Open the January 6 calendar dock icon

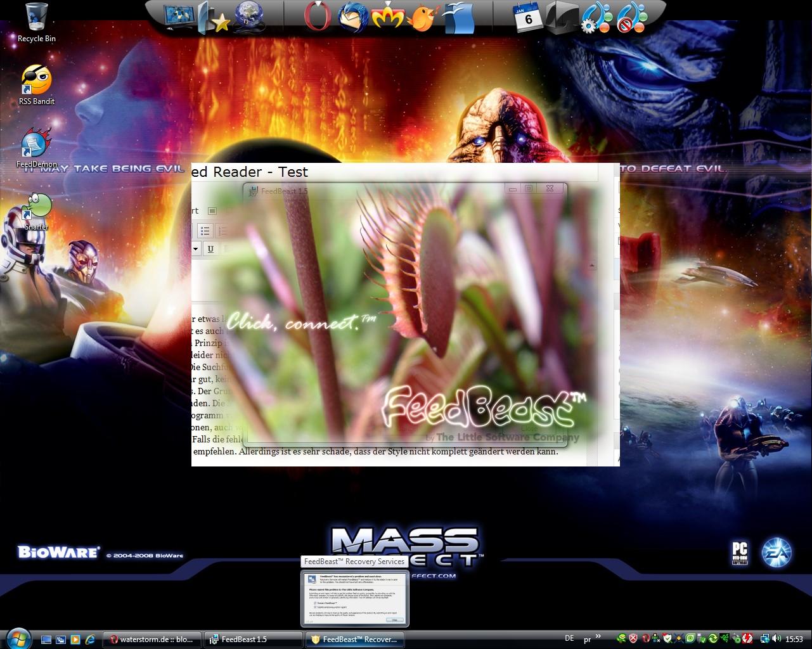point(527,18)
